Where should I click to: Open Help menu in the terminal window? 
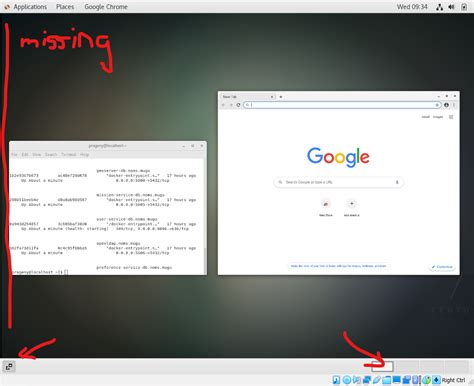(84, 154)
